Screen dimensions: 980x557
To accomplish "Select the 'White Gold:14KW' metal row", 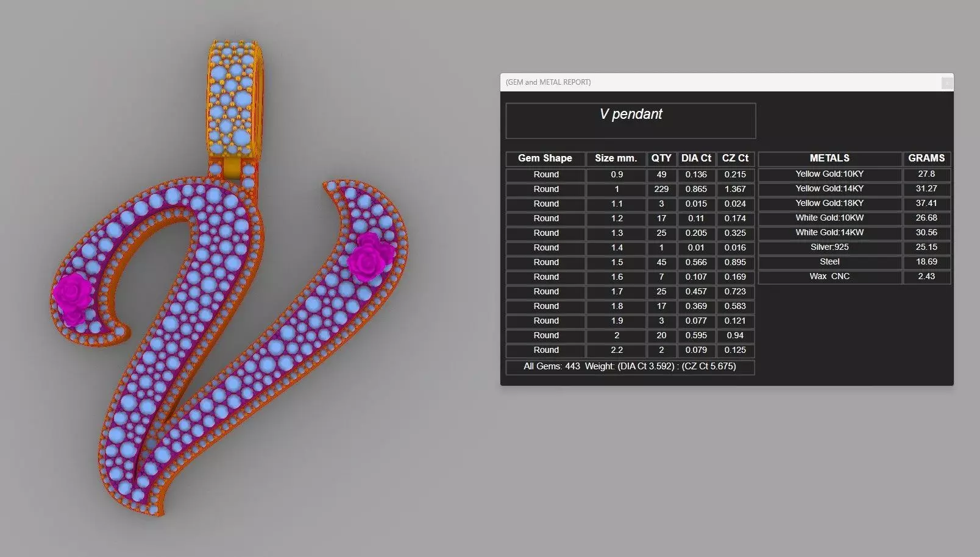I will tap(830, 233).
